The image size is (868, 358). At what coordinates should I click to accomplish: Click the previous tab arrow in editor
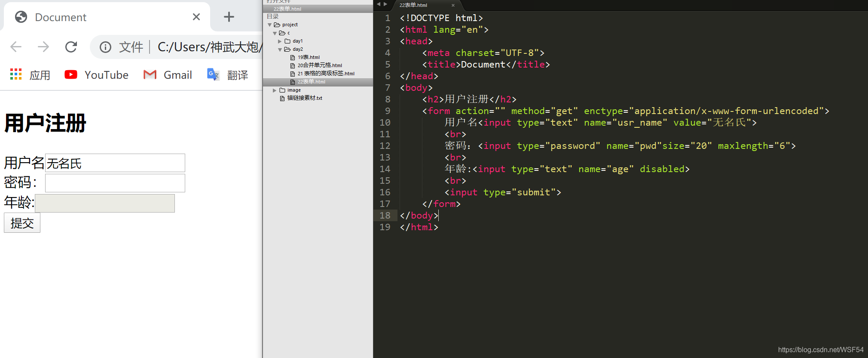point(379,4)
